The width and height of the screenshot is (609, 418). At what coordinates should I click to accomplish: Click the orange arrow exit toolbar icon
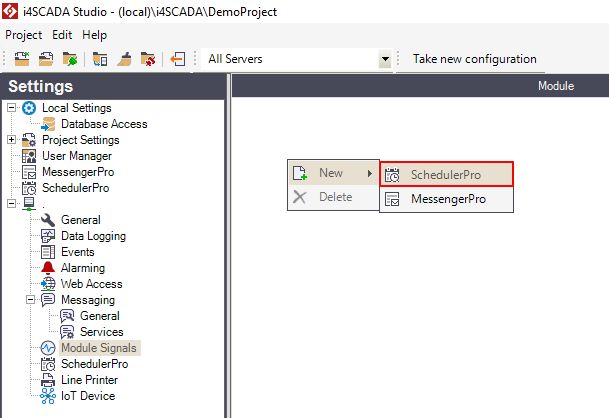pyautogui.click(x=177, y=59)
